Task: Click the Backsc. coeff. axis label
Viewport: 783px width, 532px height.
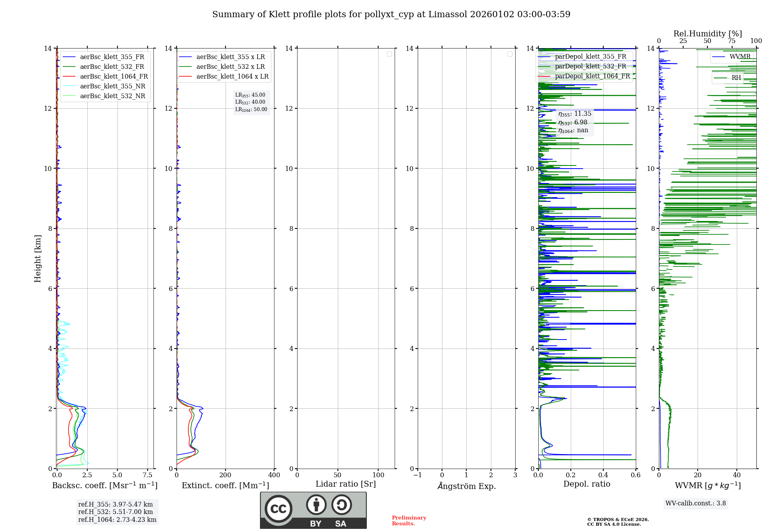Action: coord(105,485)
